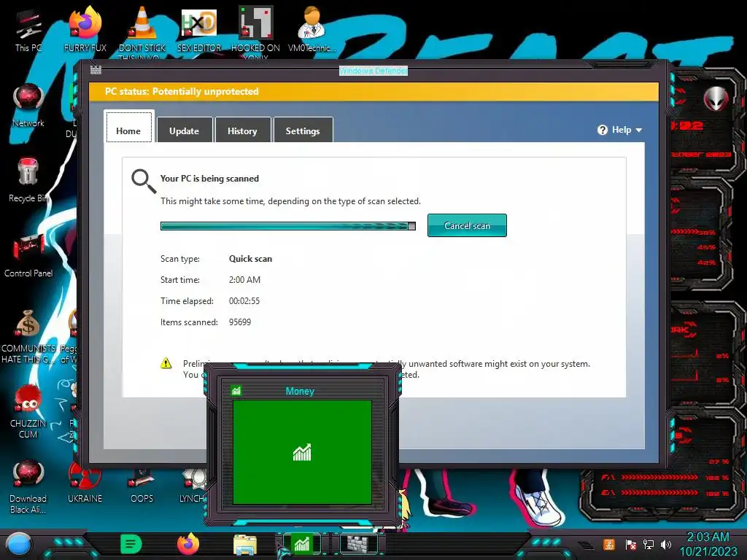This screenshot has width=747, height=560.
Task: Click the 95699 items scanned value
Action: [x=239, y=322]
